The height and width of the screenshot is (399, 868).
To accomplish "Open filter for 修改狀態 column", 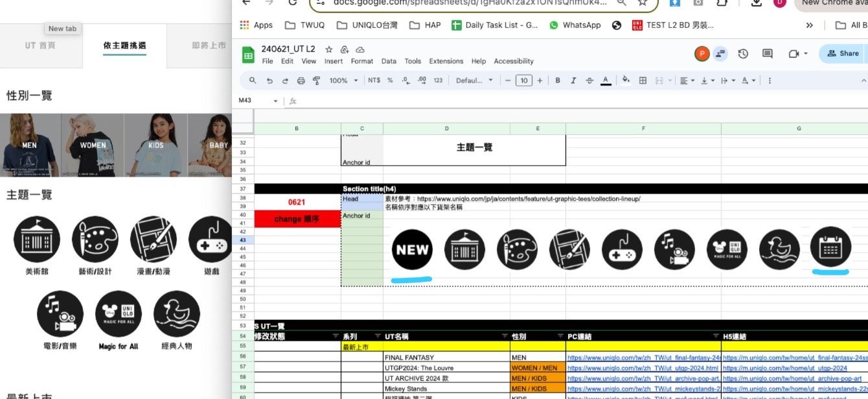I will pos(335,336).
